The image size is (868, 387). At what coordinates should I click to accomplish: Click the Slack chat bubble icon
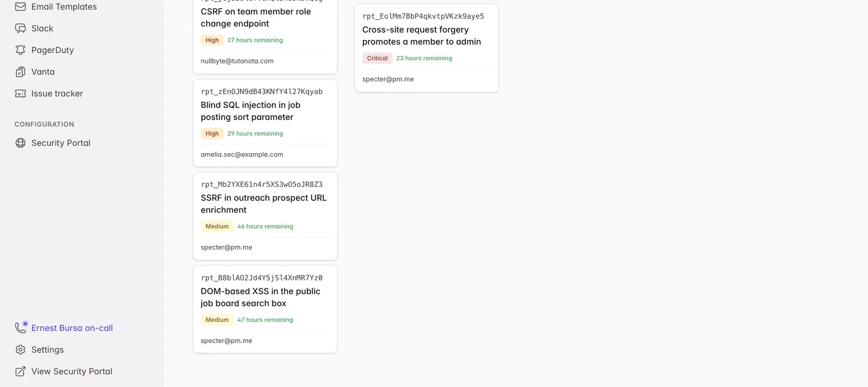[20, 28]
